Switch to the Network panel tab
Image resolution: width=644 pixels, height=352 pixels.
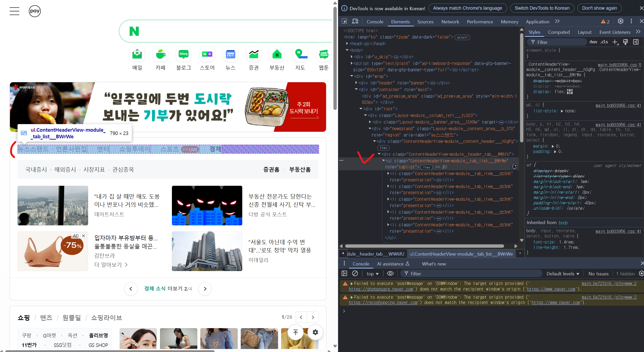pos(450,22)
